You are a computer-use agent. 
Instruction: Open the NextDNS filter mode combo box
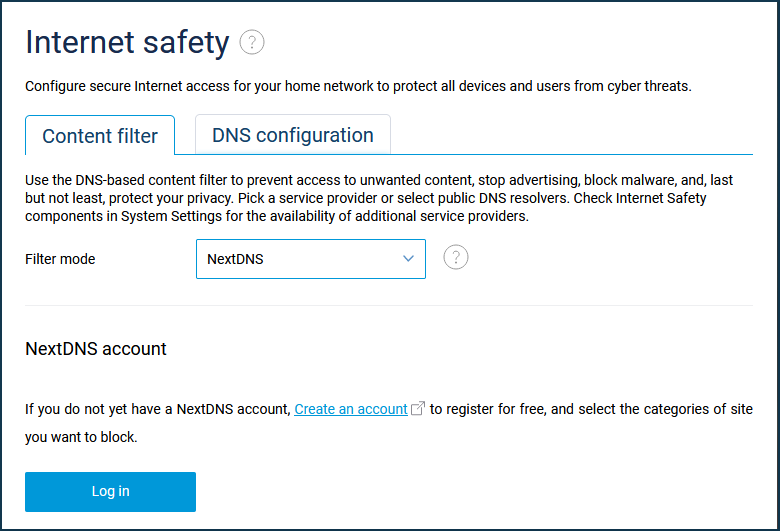311,259
